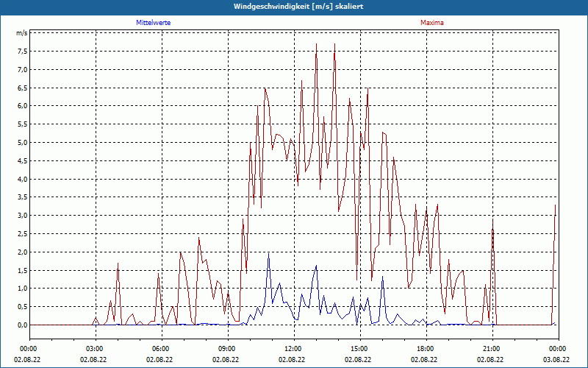Select the red 'Maxima' legend label
The image size is (588, 368).
pos(432,23)
